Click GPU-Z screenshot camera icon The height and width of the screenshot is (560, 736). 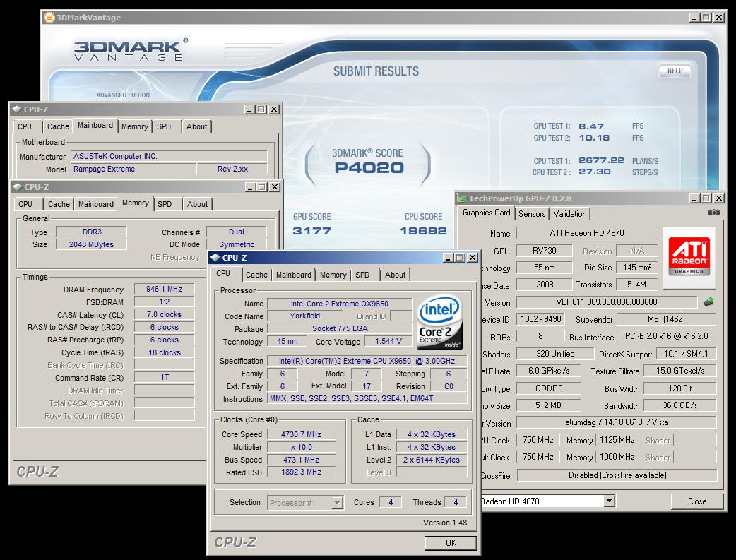click(x=714, y=213)
